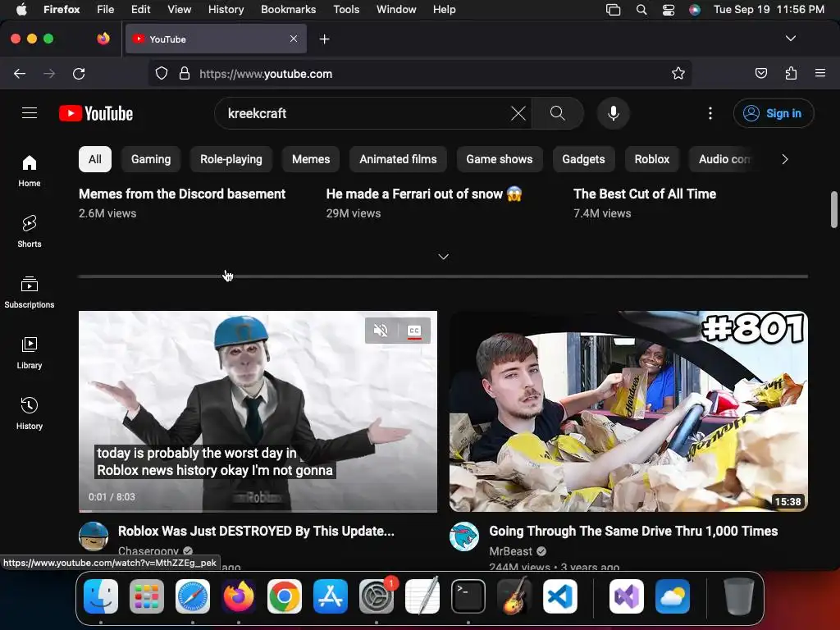Open the View menu
The image size is (840, 630).
tap(179, 10)
